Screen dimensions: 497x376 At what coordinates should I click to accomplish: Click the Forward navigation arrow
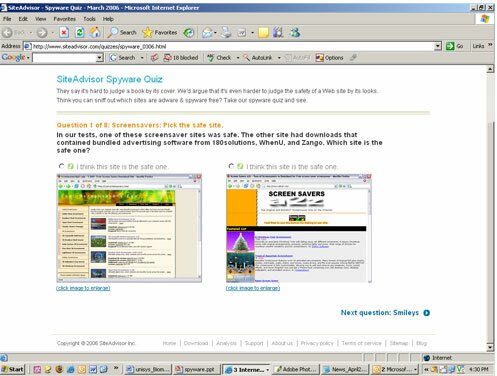(x=42, y=32)
